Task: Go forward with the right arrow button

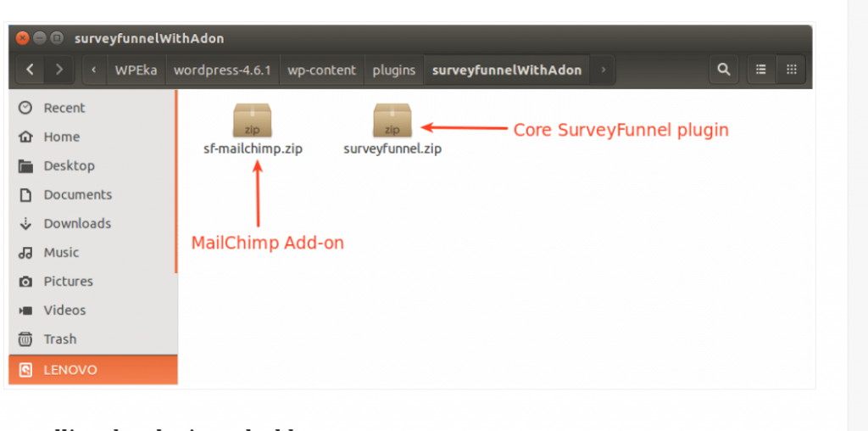Action: [58, 70]
